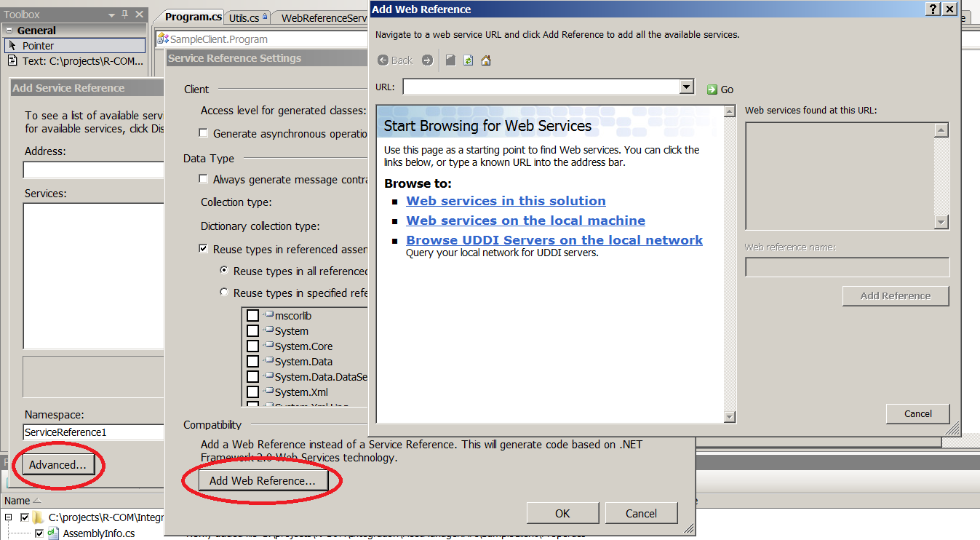Click the Refresh icon in the web browser toolbar
Screen dimensions: 980x540
[466, 60]
